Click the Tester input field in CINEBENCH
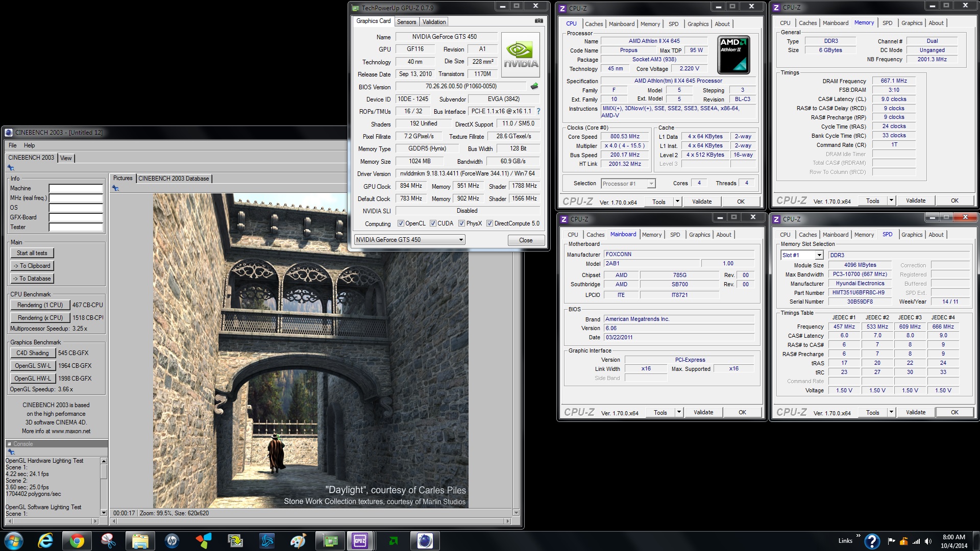Image resolution: width=980 pixels, height=551 pixels. point(76,227)
